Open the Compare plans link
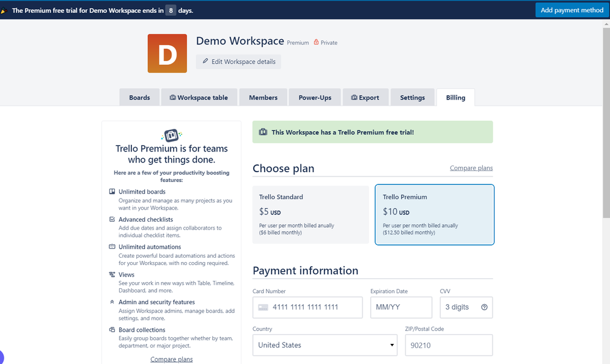Viewport: 610px width, 364px height. 471,167
